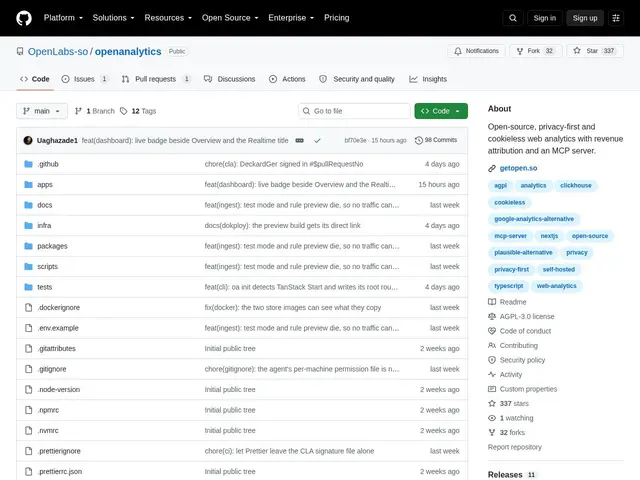Image resolution: width=640 pixels, height=480 pixels.
Task: Open the search magnifier button
Action: tap(513, 18)
